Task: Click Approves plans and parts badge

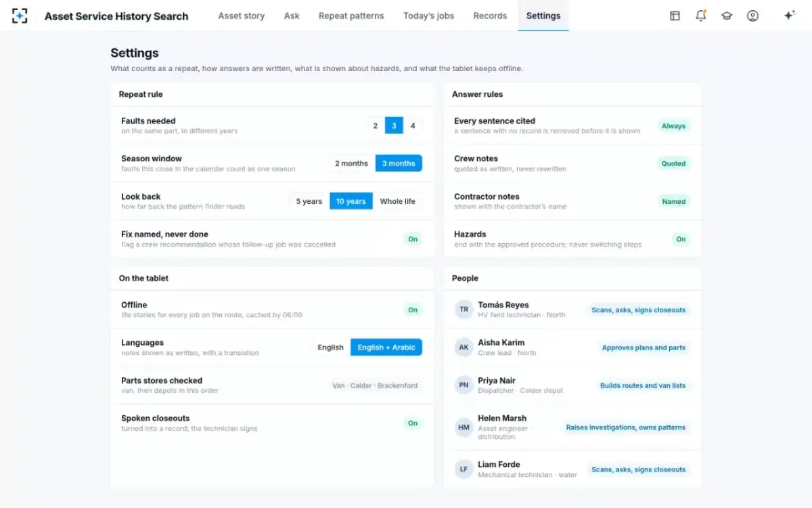Action: (644, 347)
